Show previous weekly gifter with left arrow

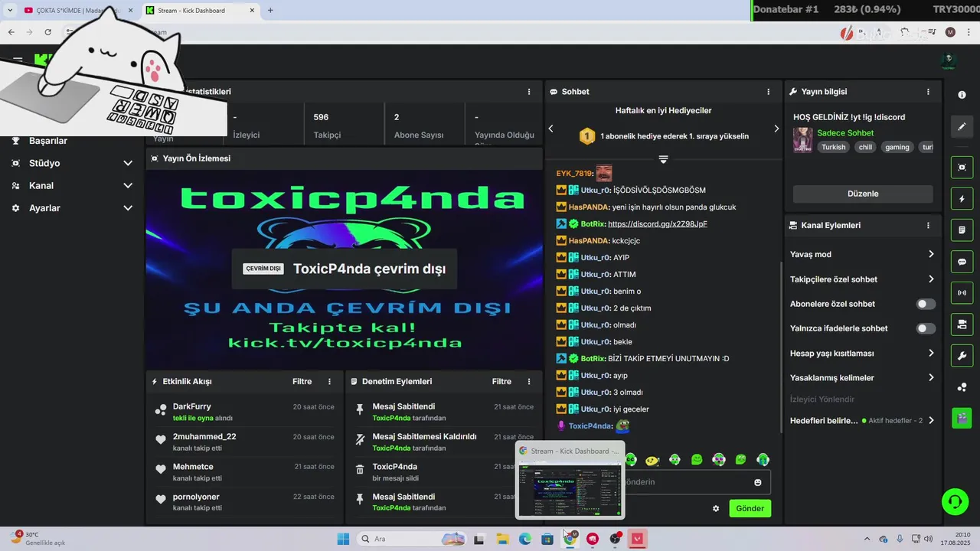(x=550, y=129)
